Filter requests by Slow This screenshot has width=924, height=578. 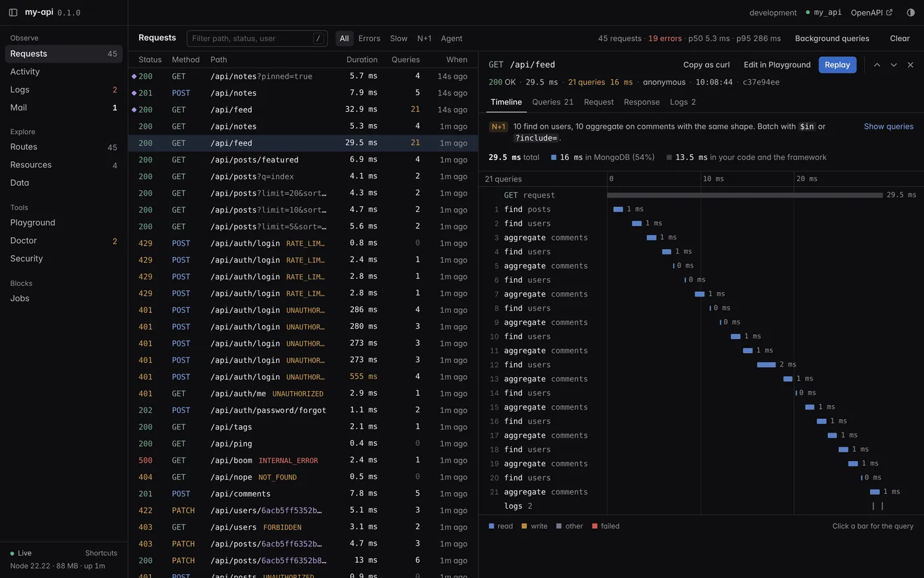tap(399, 38)
